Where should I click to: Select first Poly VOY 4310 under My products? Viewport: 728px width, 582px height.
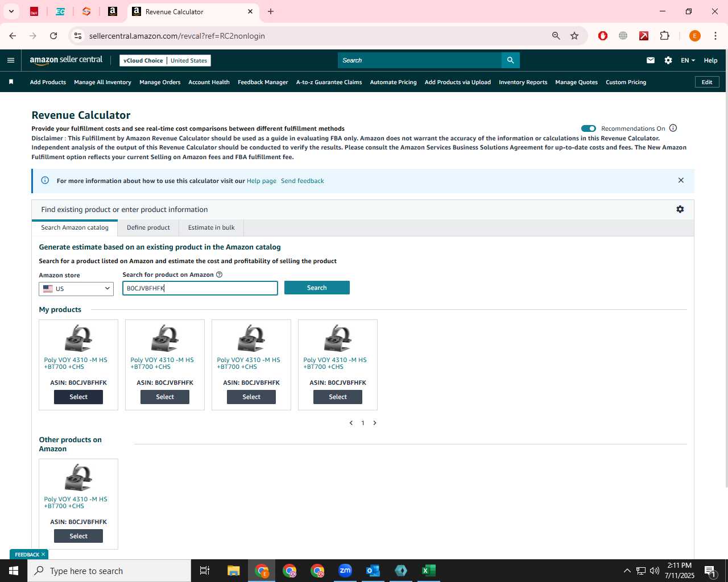[x=78, y=397]
